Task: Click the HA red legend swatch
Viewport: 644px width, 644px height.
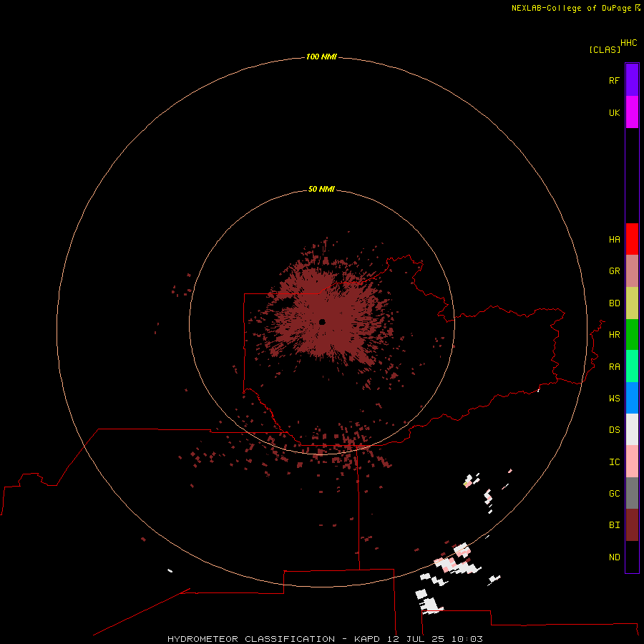Action: click(x=632, y=239)
